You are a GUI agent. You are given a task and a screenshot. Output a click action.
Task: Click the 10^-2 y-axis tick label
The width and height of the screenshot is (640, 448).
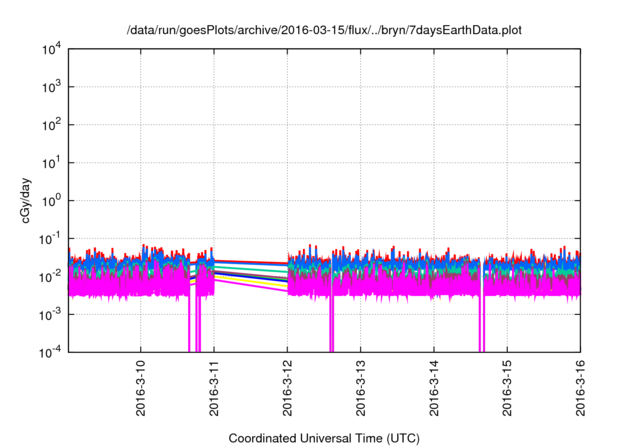click(51, 277)
